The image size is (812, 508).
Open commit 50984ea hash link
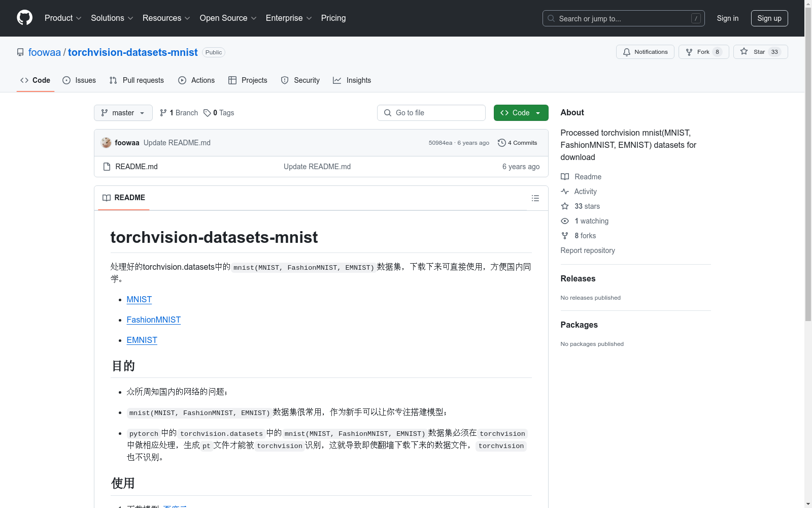[441, 143]
